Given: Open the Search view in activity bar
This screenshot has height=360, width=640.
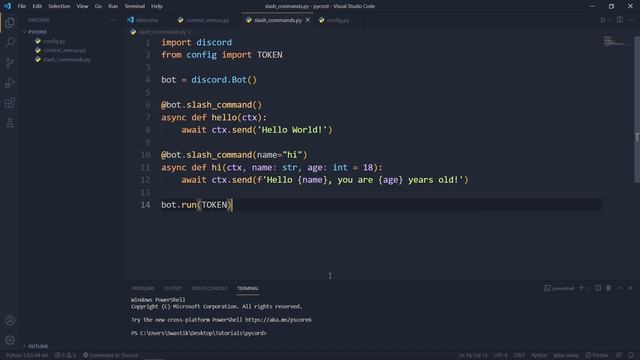Looking at the screenshot, I should point(10,42).
